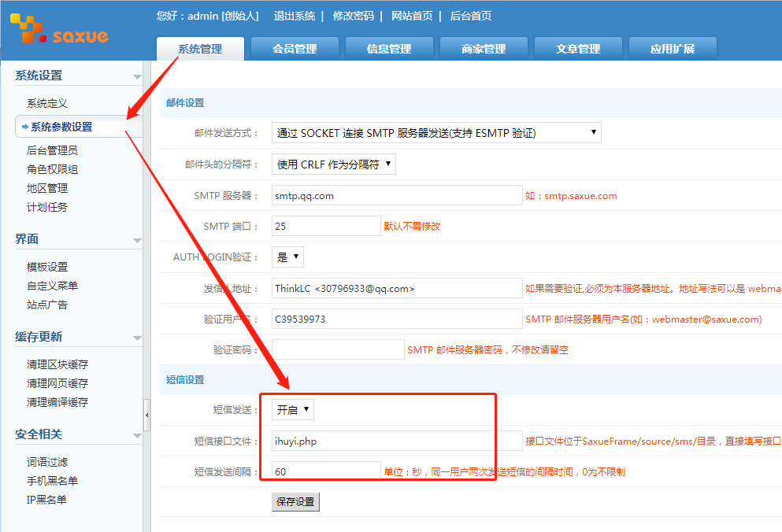The width and height of the screenshot is (782, 532).
Task: Open the 邮件发送方式 dropdown
Action: 436,133
